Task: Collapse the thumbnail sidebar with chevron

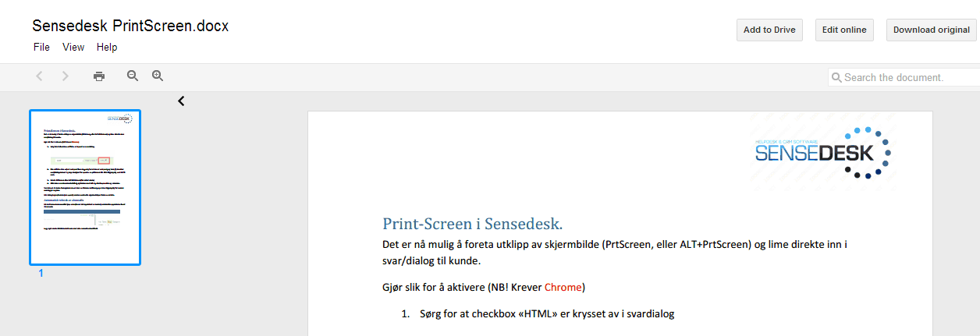Action: (181, 101)
